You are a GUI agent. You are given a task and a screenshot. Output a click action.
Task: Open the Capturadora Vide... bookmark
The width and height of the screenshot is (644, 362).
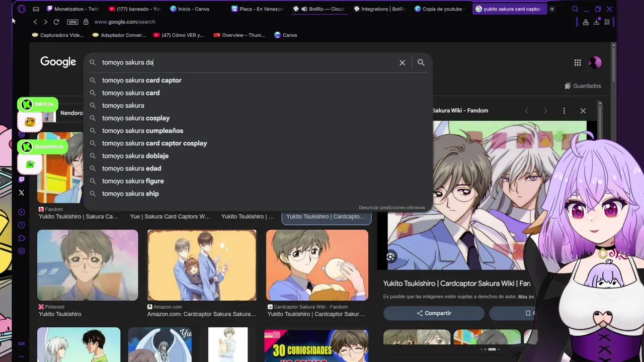click(x=58, y=35)
